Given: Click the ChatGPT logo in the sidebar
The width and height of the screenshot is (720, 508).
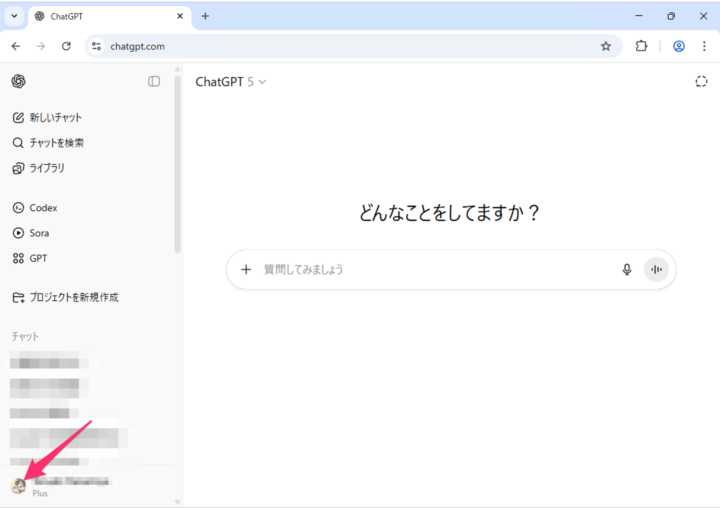Looking at the screenshot, I should [x=18, y=81].
